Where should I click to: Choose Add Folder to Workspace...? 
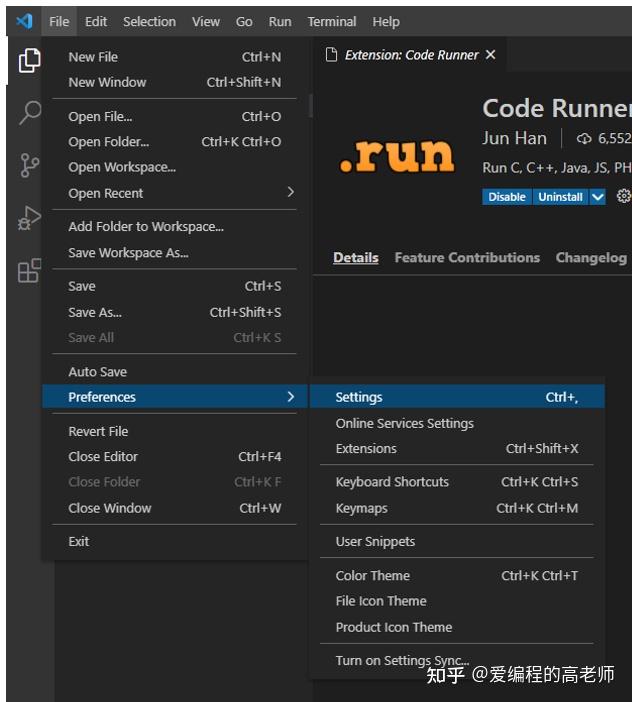click(x=175, y=227)
